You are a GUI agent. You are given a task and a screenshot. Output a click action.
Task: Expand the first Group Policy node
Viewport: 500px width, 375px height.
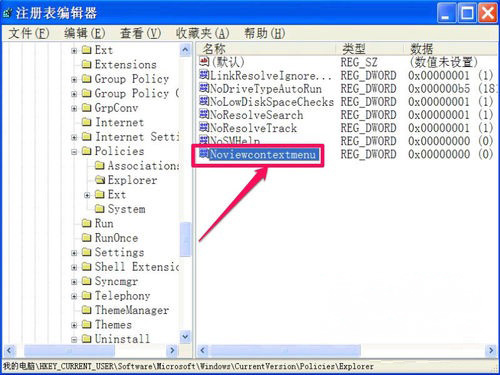pyautogui.click(x=74, y=79)
